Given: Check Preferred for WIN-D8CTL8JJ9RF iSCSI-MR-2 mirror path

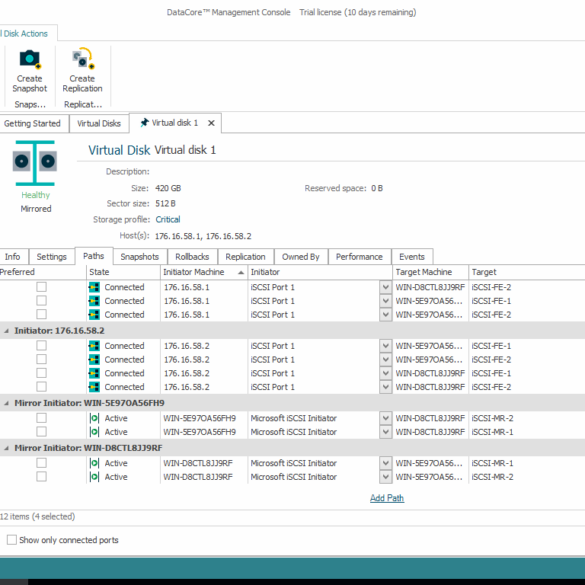Looking at the screenshot, I should [41, 476].
